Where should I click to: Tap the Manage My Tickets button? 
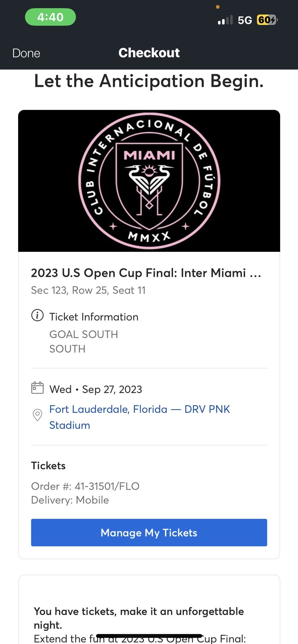149,533
